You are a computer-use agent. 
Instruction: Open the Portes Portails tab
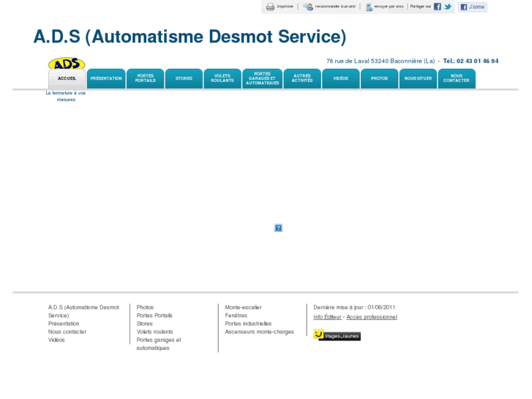pos(145,78)
